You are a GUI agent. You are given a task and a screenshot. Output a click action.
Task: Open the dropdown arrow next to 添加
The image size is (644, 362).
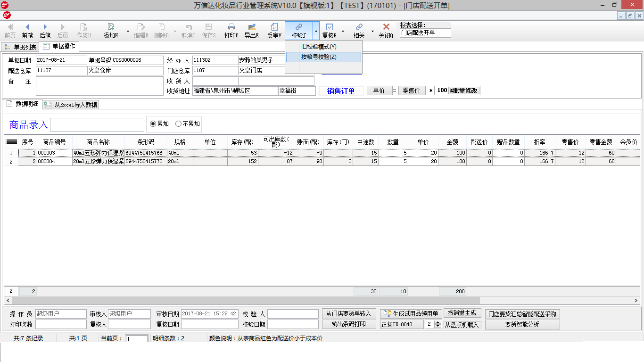tap(128, 31)
